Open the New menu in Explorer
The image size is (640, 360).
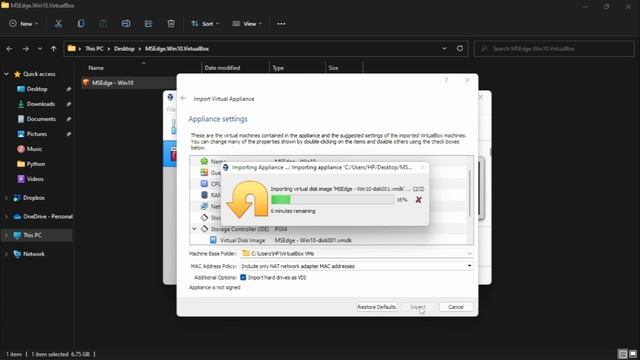24,24
